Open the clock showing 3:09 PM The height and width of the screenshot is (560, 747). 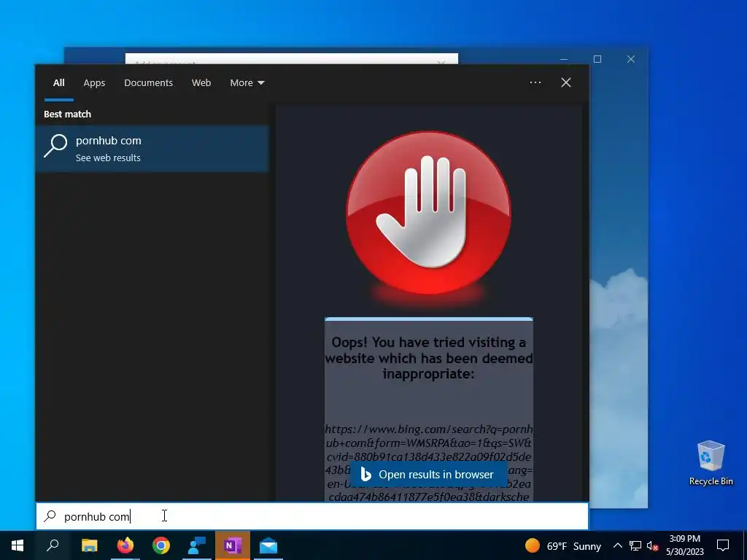(x=684, y=545)
